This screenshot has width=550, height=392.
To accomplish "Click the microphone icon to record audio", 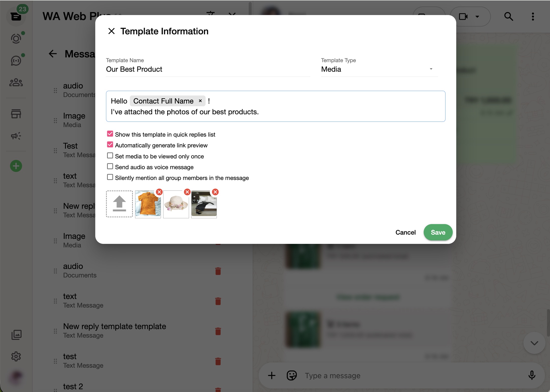I will (x=532, y=375).
